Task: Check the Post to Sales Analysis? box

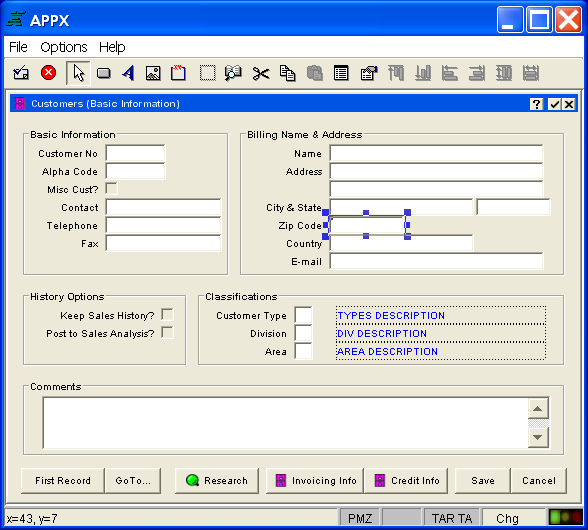Action: (x=167, y=333)
